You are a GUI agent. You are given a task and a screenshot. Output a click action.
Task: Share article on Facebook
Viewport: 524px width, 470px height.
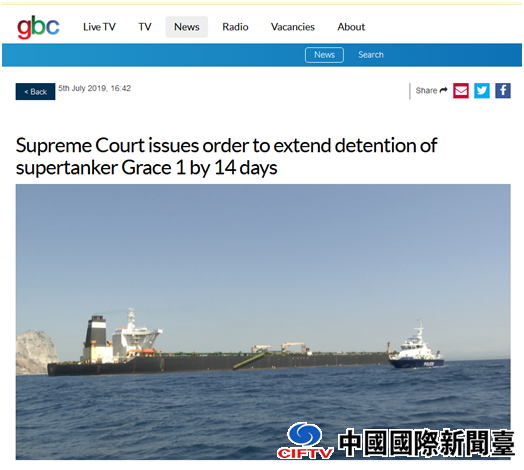pyautogui.click(x=503, y=91)
